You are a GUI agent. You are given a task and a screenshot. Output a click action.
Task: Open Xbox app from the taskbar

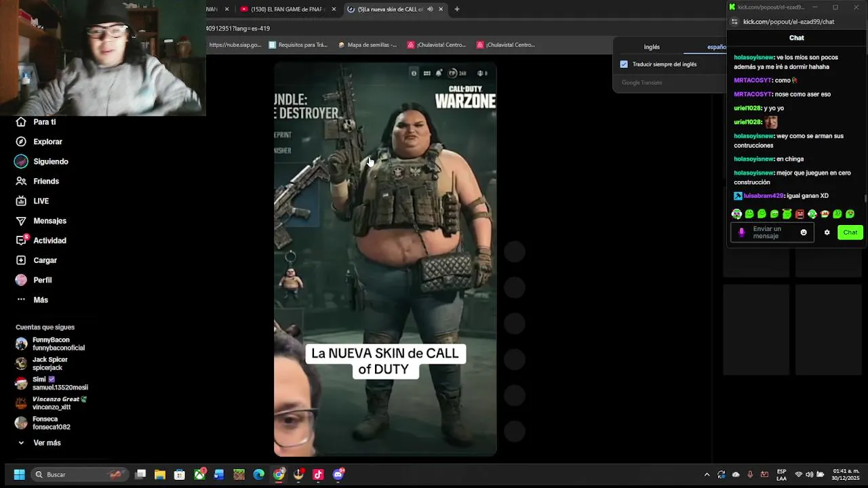pos(200,474)
